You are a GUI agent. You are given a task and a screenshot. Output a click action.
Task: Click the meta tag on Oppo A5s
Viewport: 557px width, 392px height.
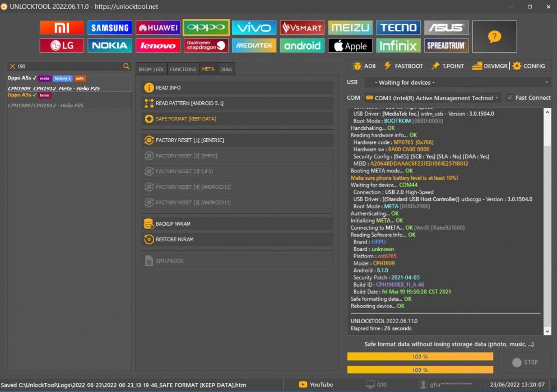tap(44, 78)
